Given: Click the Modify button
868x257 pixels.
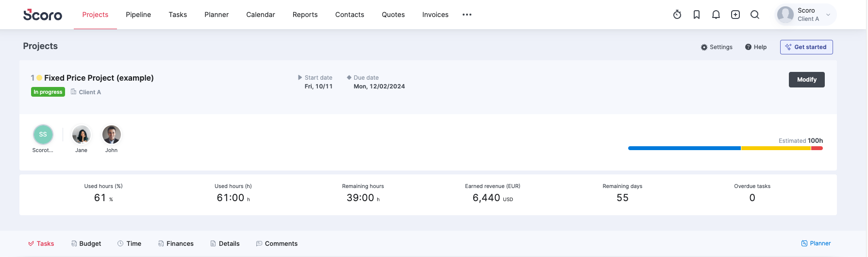Looking at the screenshot, I should tap(806, 80).
